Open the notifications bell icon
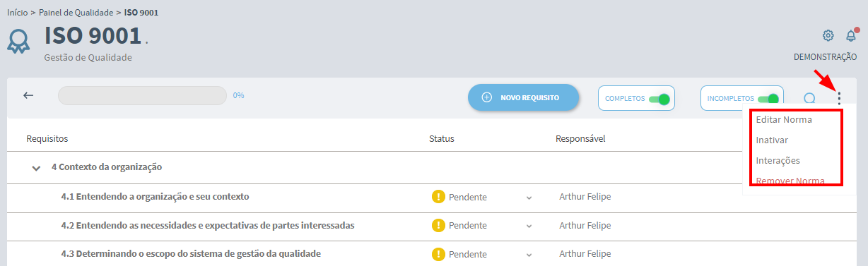The width and height of the screenshot is (868, 266). coord(851,35)
